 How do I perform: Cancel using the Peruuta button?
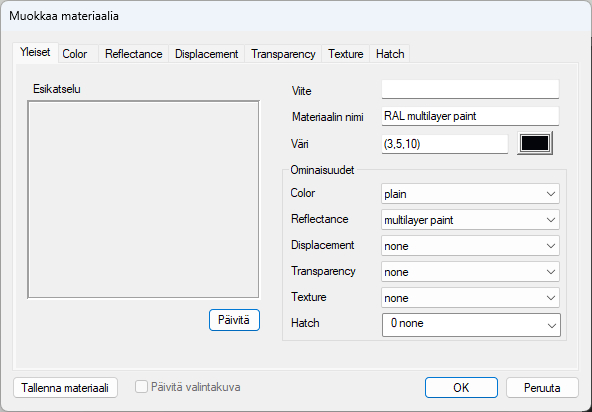(x=542, y=388)
